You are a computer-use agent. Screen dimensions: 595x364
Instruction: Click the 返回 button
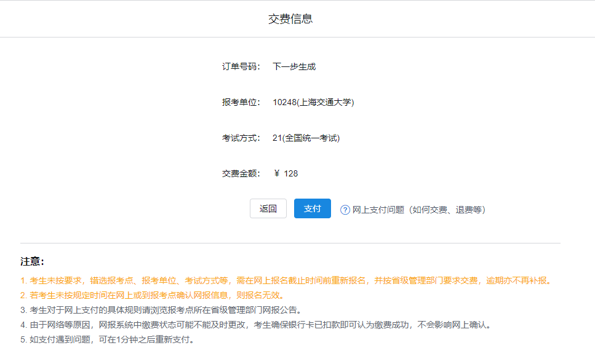[268, 208]
